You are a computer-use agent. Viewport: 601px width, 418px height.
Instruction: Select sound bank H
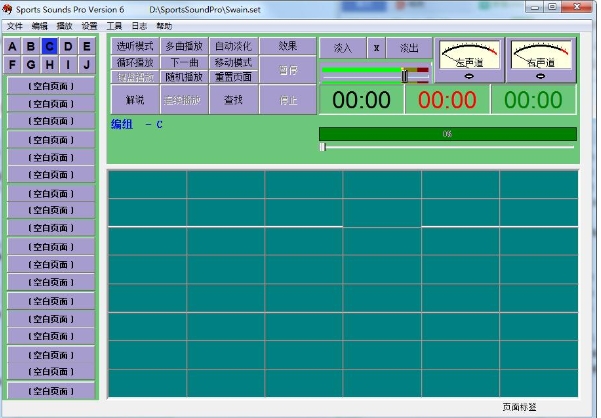[49, 64]
